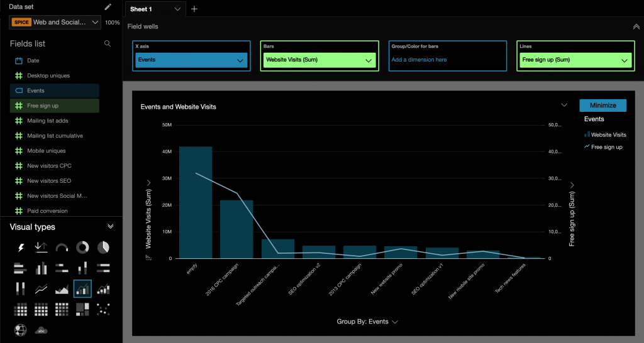
Task: Click the Minimize legend button
Action: [602, 106]
